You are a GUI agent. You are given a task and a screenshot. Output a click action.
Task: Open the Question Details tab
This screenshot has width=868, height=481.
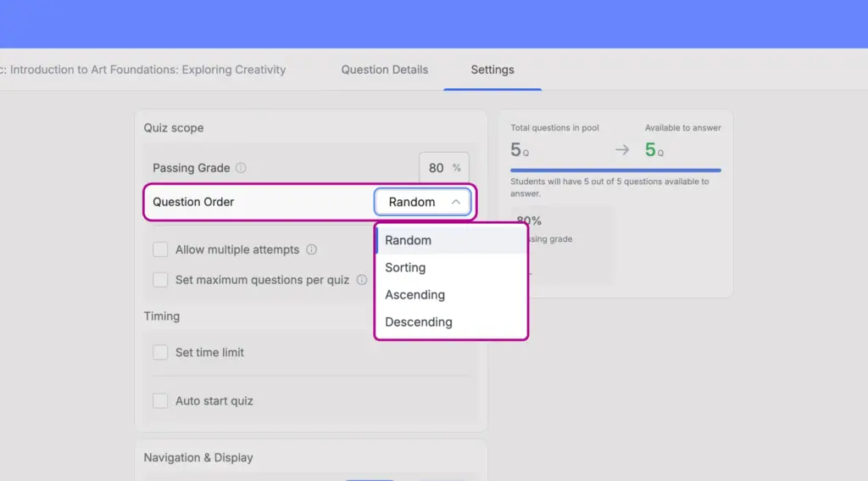point(384,70)
